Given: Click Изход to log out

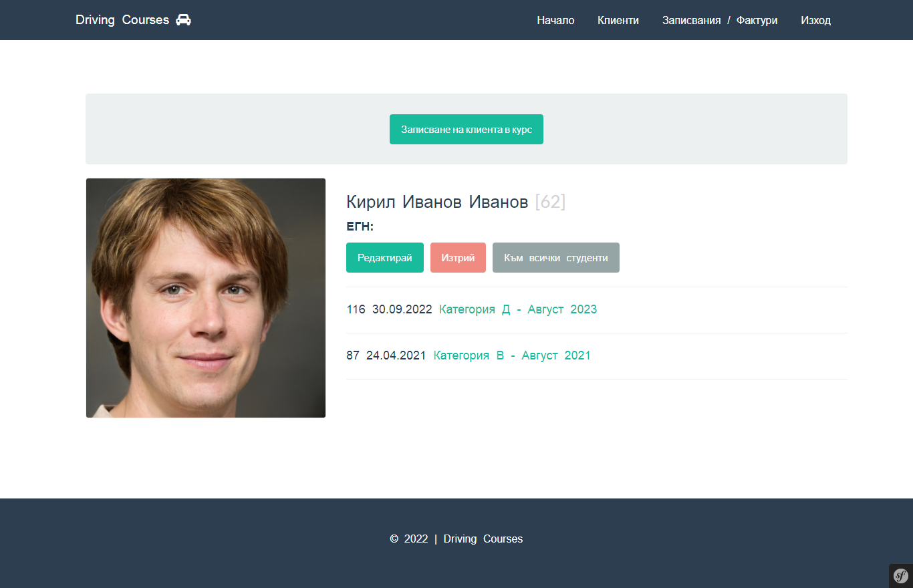Looking at the screenshot, I should coord(815,20).
